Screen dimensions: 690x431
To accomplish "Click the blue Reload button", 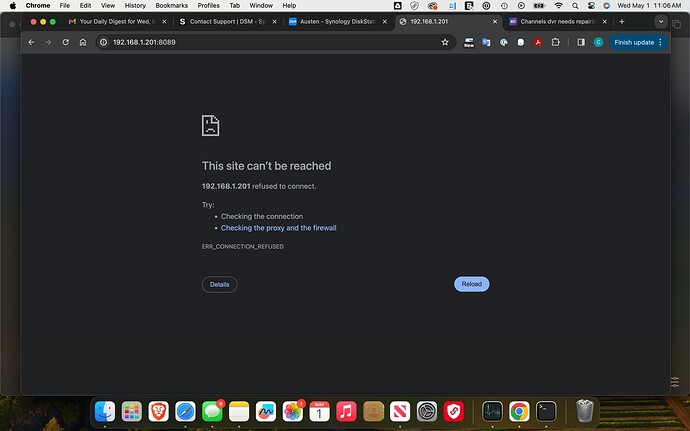I will point(471,284).
